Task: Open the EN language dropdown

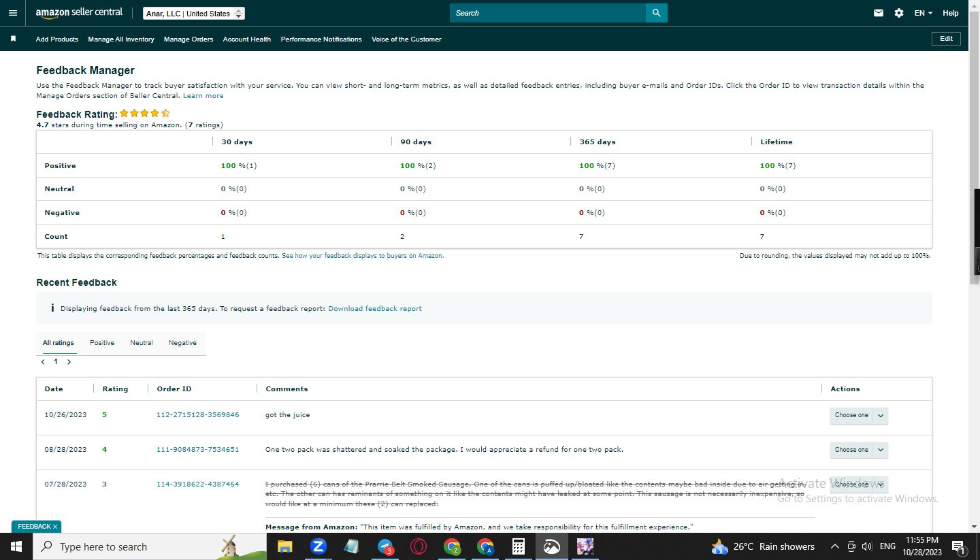Action: click(x=923, y=13)
